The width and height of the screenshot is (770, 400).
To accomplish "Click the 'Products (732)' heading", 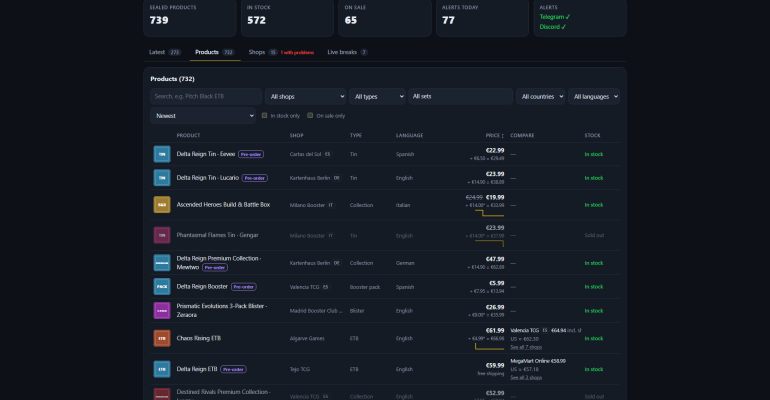I will pyautogui.click(x=172, y=79).
